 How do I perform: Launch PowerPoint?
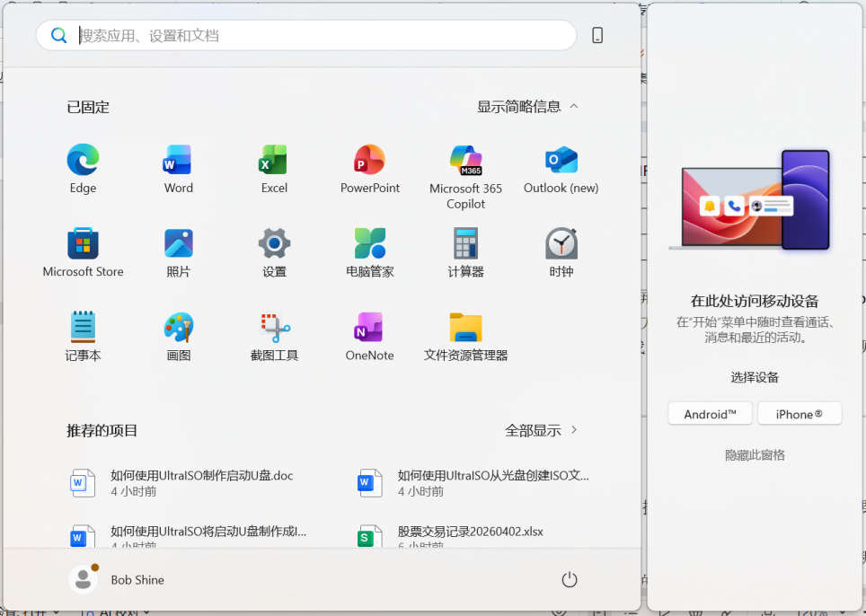[x=369, y=169]
